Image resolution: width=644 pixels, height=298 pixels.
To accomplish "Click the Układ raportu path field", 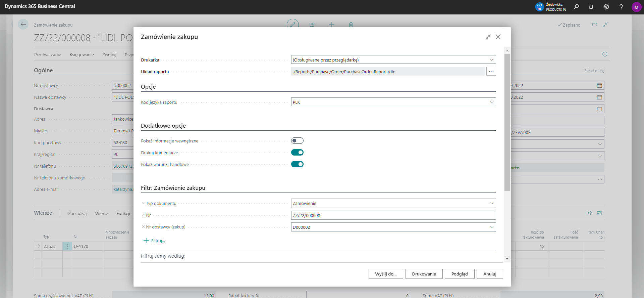I will pos(388,71).
